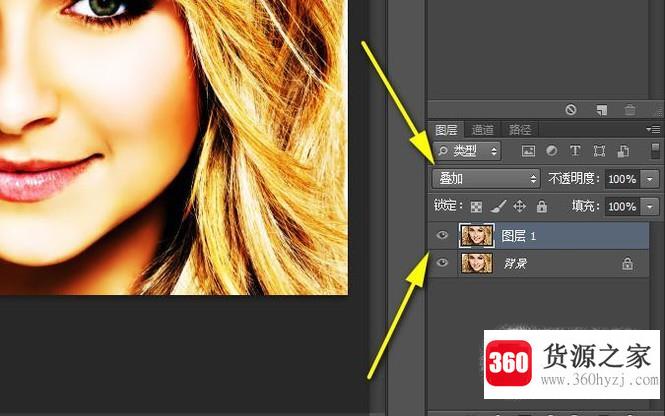Switch to the 通道 tab
This screenshot has width=665, height=416.
pos(483,129)
